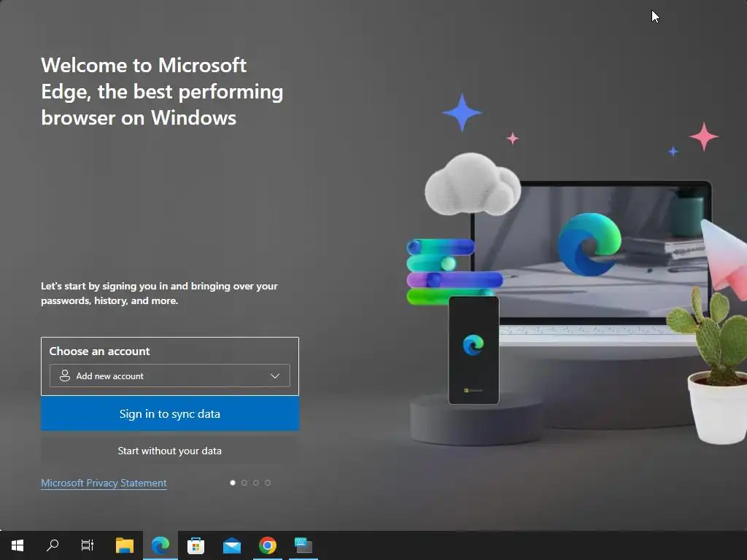Click Sign in to sync data
Viewport: 747px width, 560px height.
click(170, 414)
